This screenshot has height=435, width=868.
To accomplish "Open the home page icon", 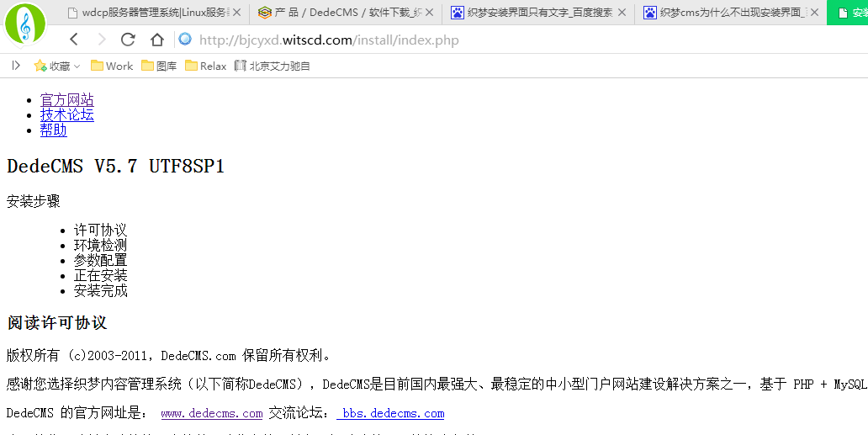I will [x=157, y=40].
